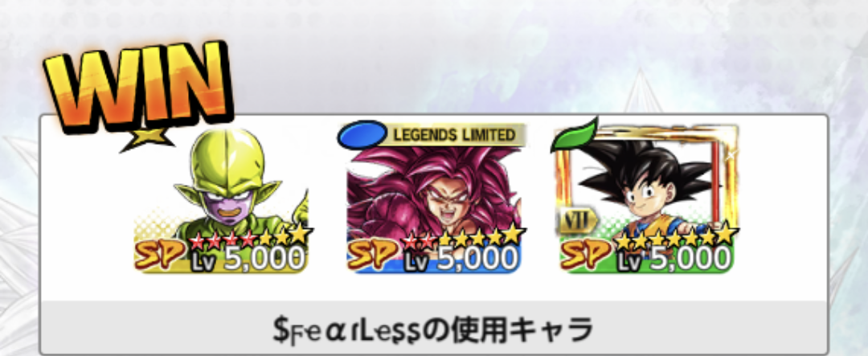Click the Lv 5,000 label on the green card
Screen dimensions: 868x356
674,260
